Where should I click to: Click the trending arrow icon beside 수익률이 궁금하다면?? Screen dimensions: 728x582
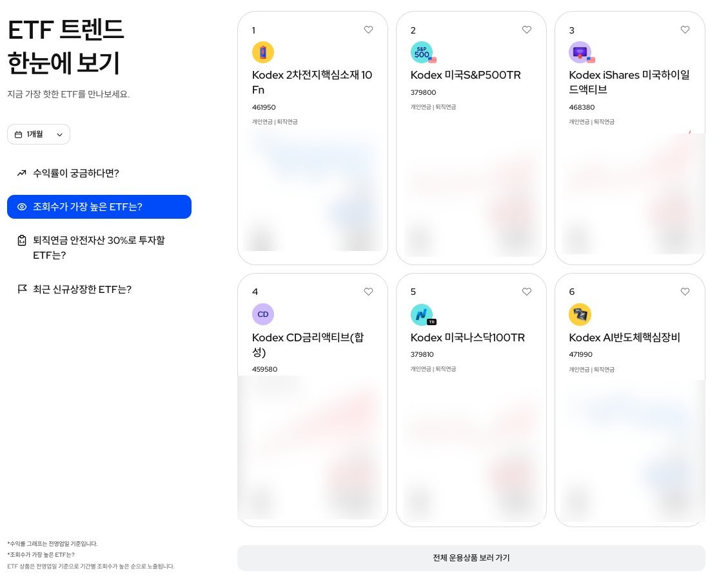point(21,173)
